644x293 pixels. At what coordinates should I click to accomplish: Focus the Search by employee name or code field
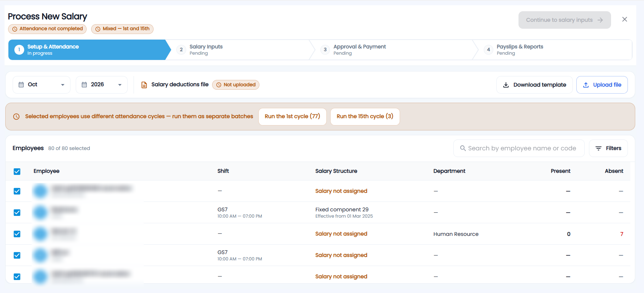point(519,148)
